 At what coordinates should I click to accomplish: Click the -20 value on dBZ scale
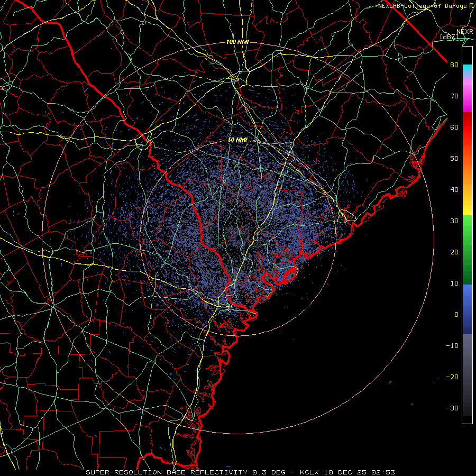[x=452, y=377]
